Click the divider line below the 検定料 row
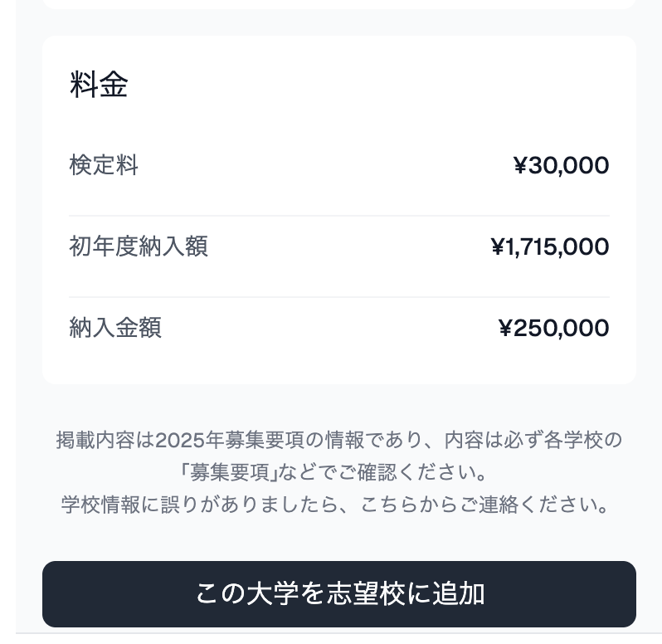The width and height of the screenshot is (662, 644). (339, 216)
